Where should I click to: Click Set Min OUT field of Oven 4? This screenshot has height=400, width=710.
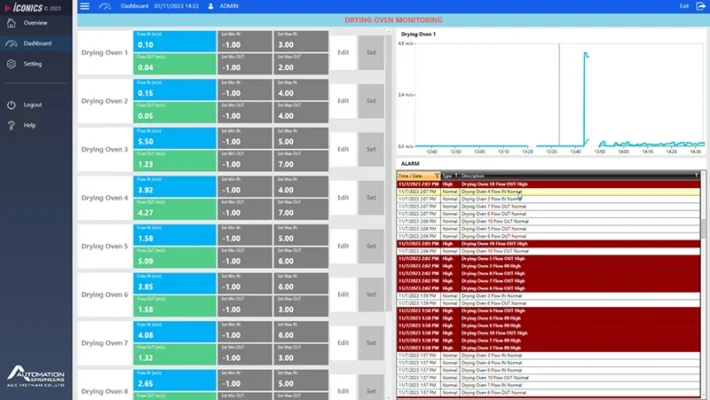243,212
